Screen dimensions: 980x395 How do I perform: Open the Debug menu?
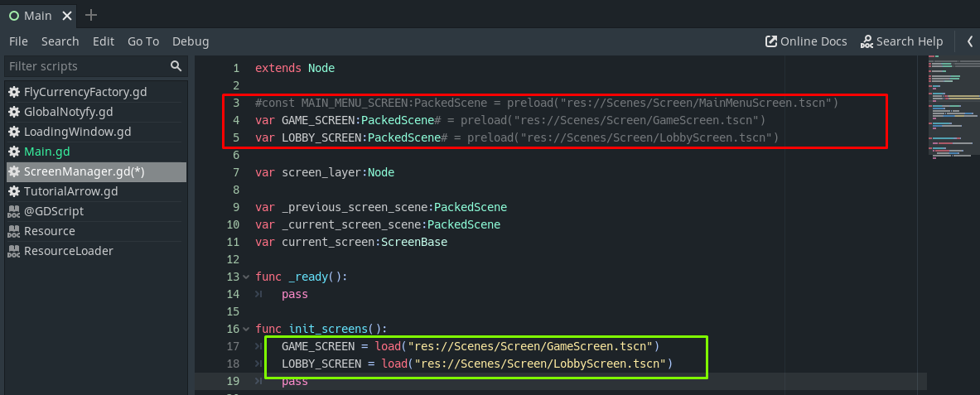click(x=191, y=41)
